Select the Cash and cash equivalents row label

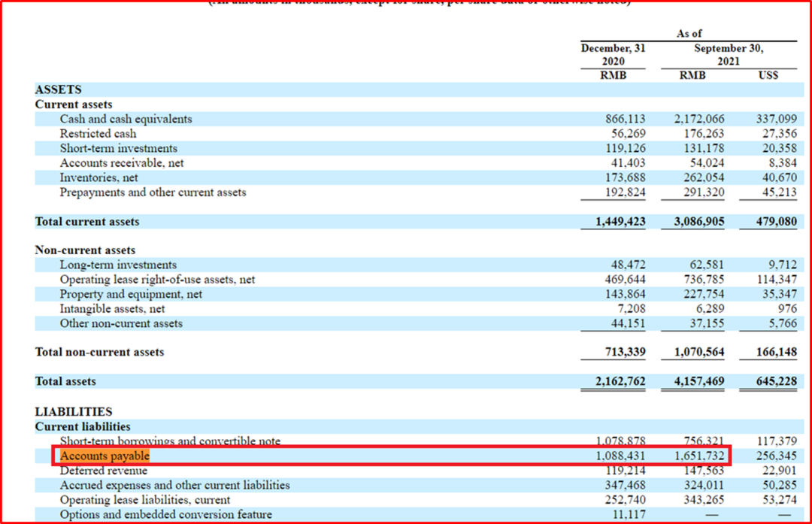(x=126, y=119)
